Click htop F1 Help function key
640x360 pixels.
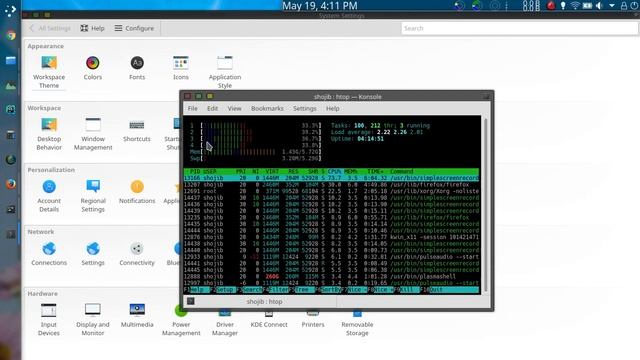pos(194,290)
